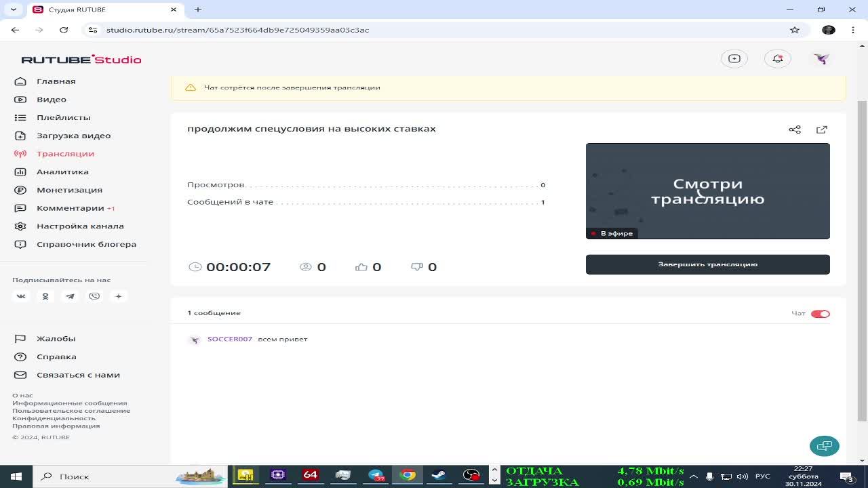This screenshot has width=868, height=488.
Task: Open stream in new window icon
Action: coord(822,129)
